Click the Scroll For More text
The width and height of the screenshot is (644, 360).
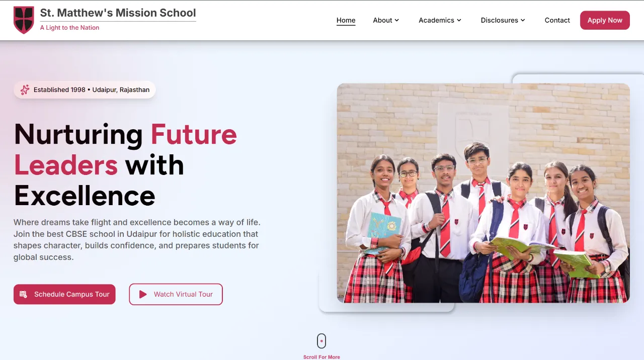[321, 357]
